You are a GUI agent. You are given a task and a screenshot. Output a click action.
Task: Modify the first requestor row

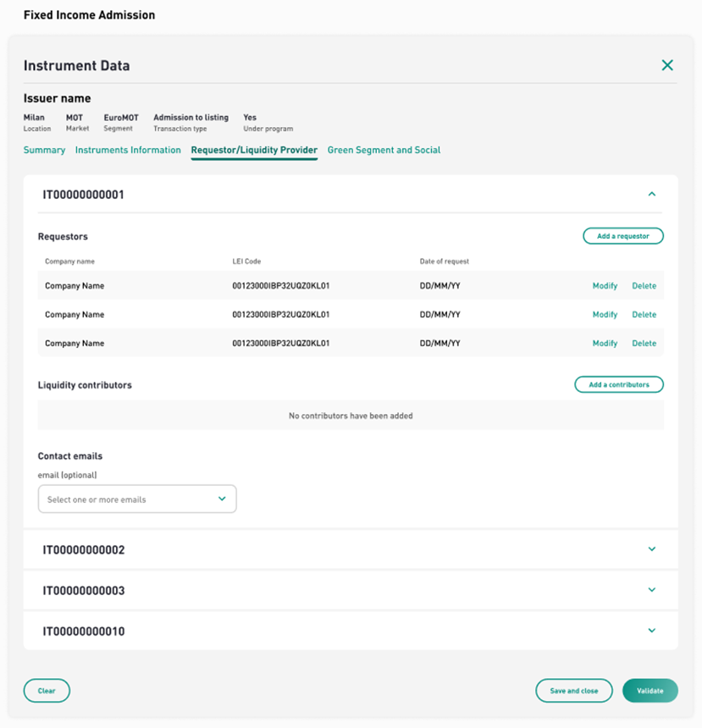[x=605, y=286]
